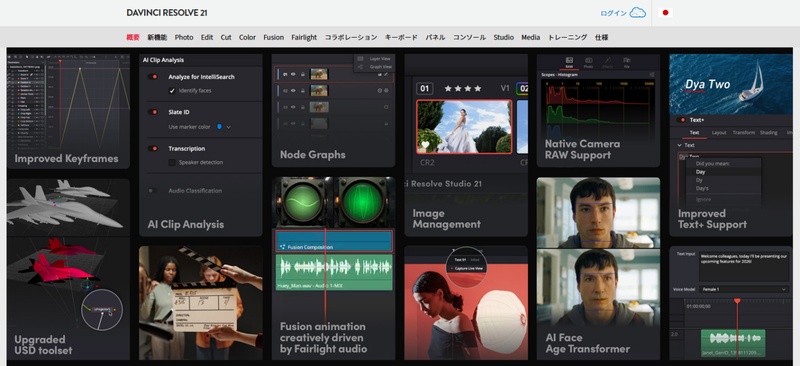
Task: Open the Voice Model Female 1 dropdown
Action: pyautogui.click(x=744, y=289)
